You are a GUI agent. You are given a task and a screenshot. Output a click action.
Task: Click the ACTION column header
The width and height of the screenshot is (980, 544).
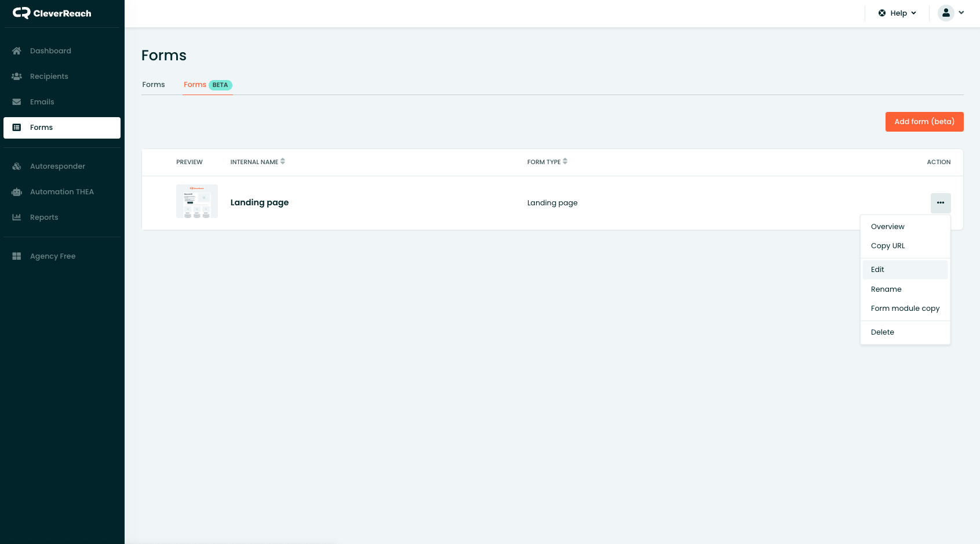coord(939,162)
